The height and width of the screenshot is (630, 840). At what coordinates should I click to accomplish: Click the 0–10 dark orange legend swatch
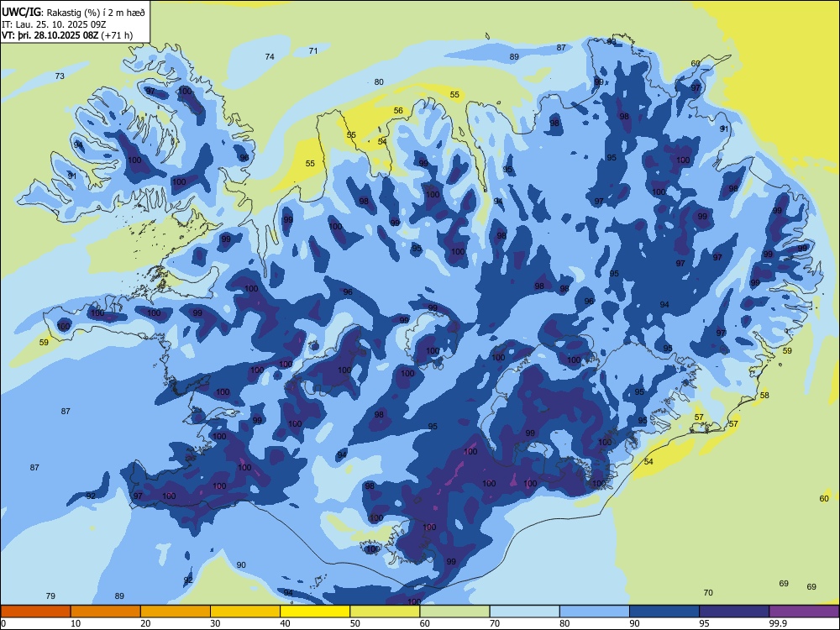35,612
